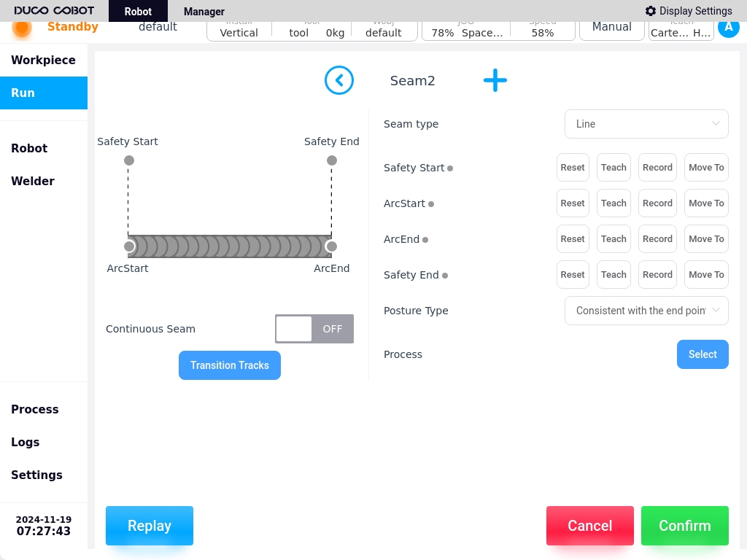Click the JOG 78% status field
Image resolution: width=747 pixels, height=560 pixels.
tap(466, 31)
